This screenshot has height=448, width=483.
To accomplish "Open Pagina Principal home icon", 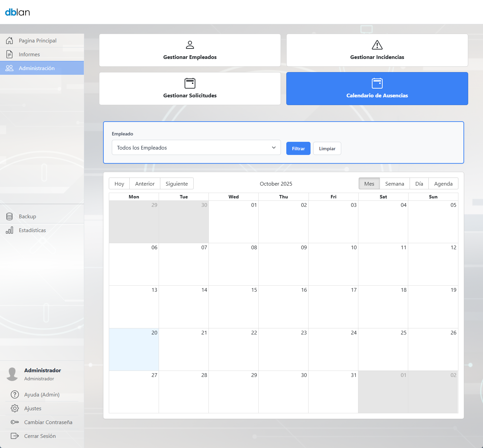I will pyautogui.click(x=9, y=40).
